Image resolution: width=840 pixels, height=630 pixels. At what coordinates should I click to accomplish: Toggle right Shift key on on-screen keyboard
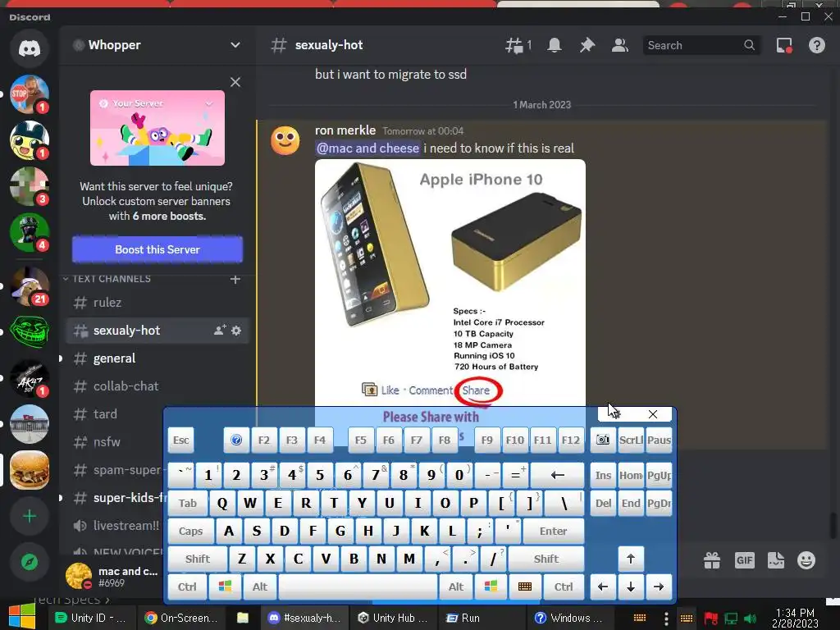(546, 559)
